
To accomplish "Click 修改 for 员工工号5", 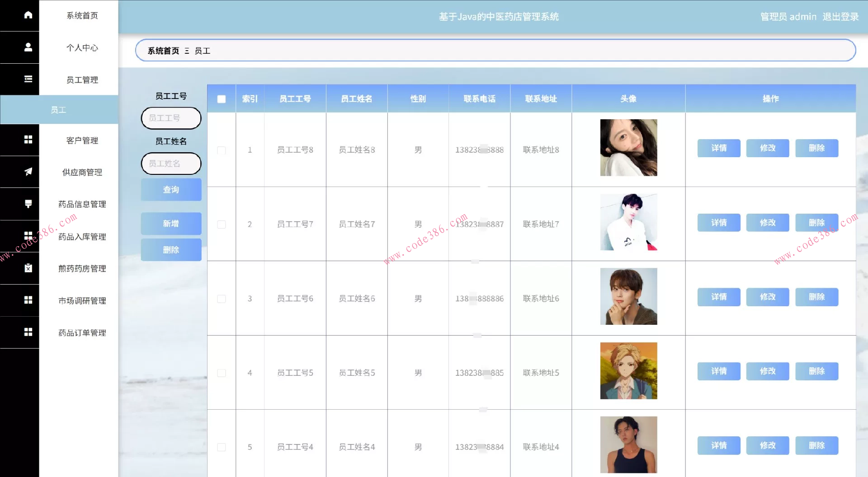I will click(768, 371).
